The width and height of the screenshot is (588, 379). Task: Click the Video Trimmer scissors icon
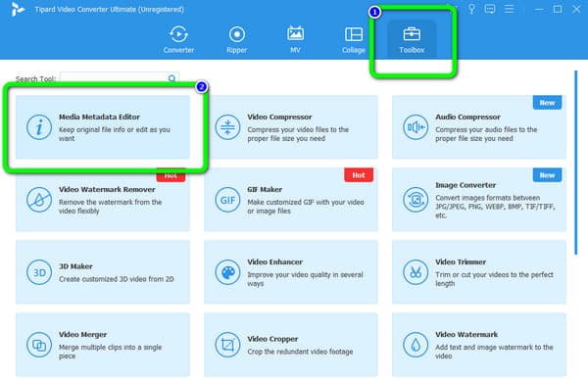(x=416, y=272)
